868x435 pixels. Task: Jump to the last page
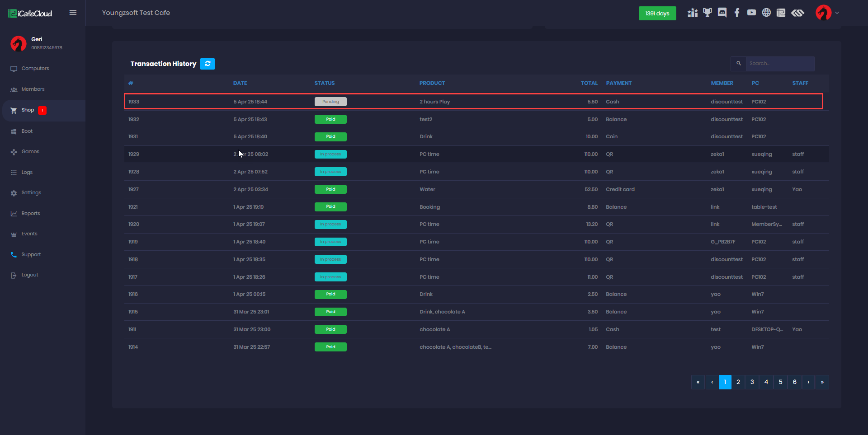tap(822, 382)
